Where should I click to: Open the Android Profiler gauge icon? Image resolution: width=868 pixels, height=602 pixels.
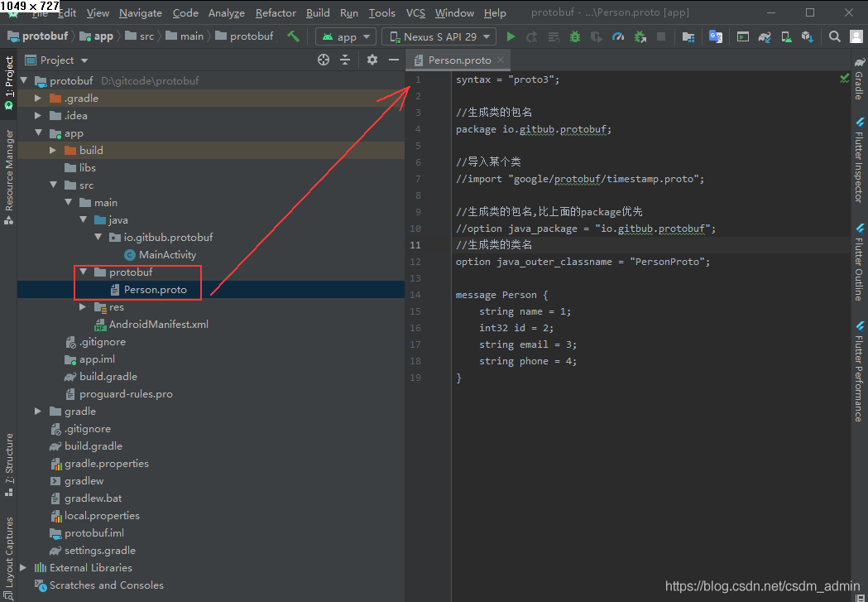point(618,36)
